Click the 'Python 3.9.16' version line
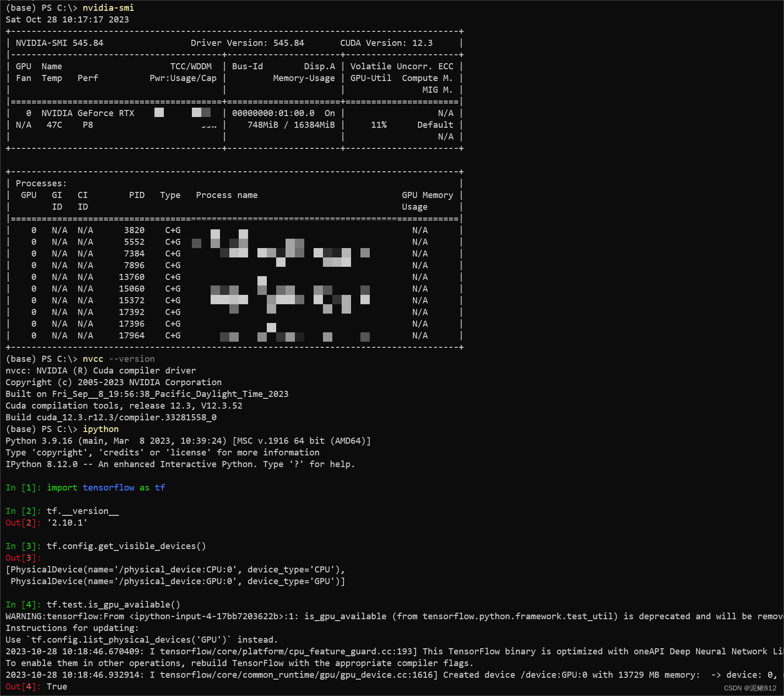The height and width of the screenshot is (696, 784). pyautogui.click(x=188, y=441)
